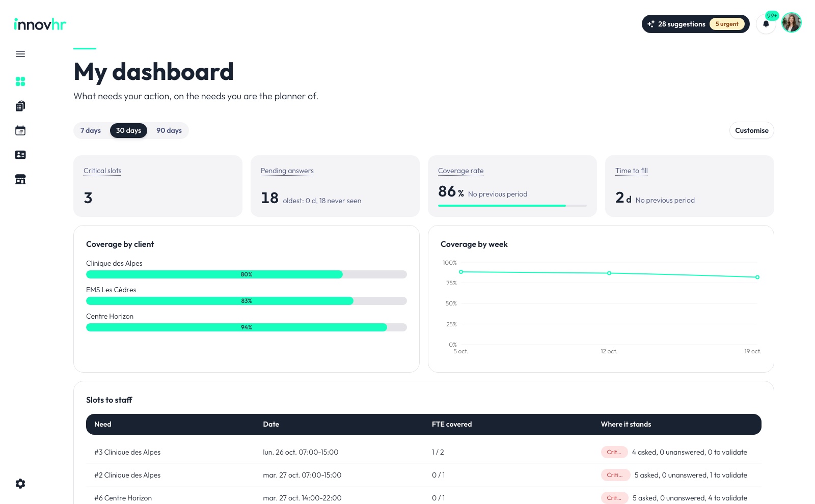
Task: Click the 99+ notification badge
Action: point(772,16)
